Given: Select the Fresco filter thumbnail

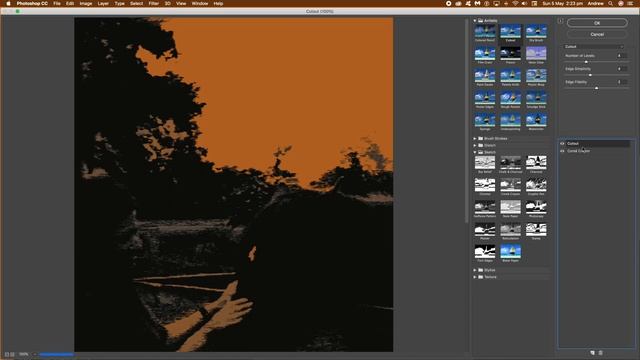Looking at the screenshot, I should pos(511,53).
